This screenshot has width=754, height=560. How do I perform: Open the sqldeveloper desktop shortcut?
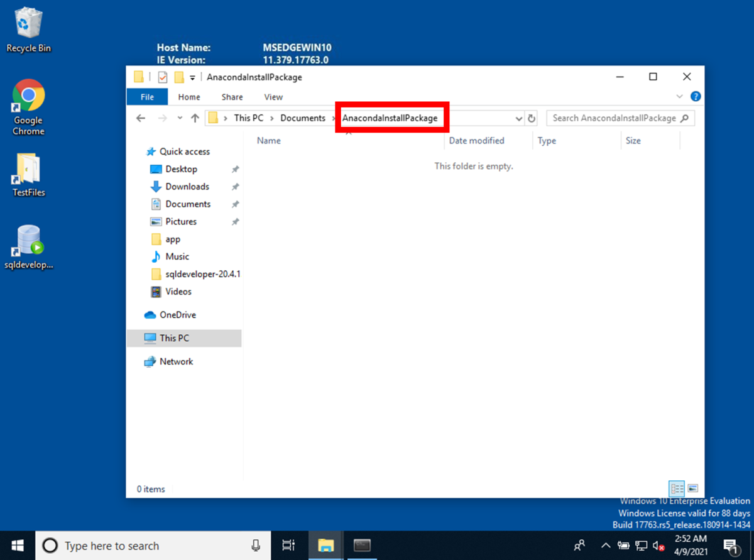pyautogui.click(x=28, y=247)
